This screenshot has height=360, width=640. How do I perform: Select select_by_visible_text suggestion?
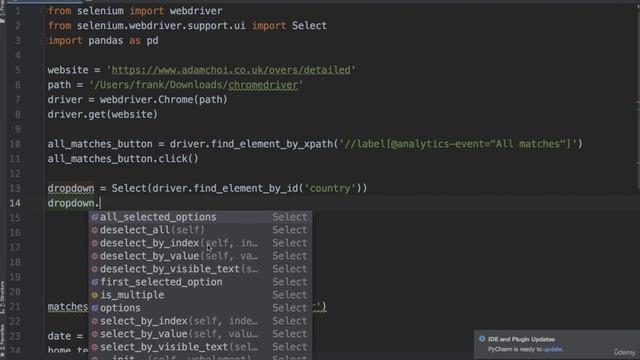[200, 347]
